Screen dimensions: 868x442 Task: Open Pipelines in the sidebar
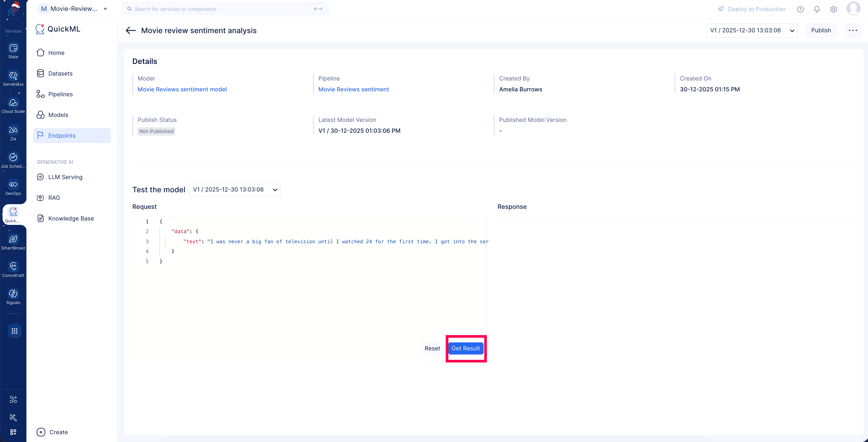(72, 94)
